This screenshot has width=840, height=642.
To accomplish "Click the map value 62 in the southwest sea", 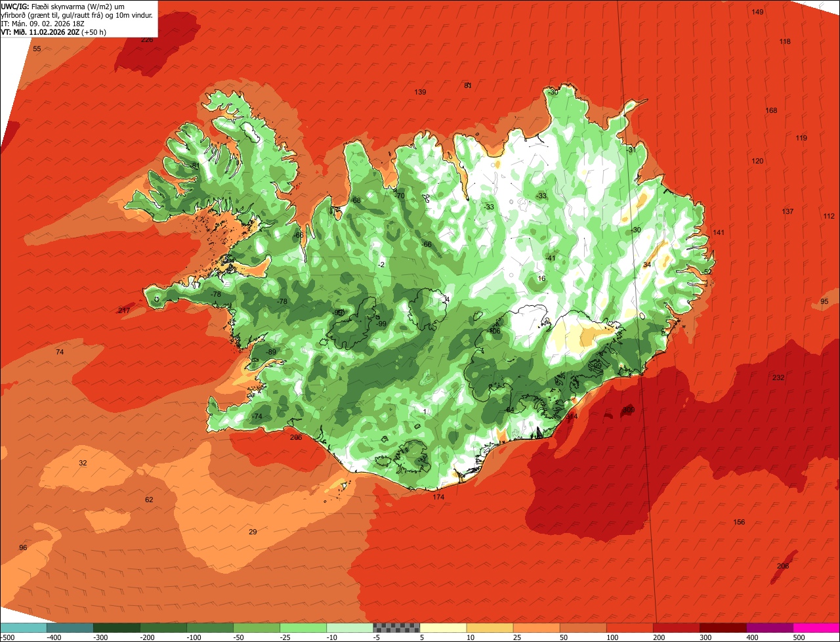I will [x=149, y=500].
